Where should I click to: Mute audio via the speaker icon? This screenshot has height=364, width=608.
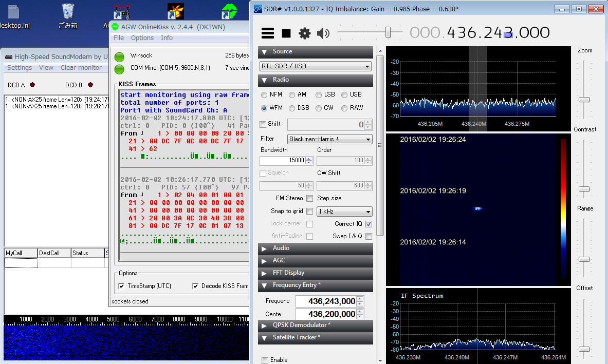click(x=323, y=33)
